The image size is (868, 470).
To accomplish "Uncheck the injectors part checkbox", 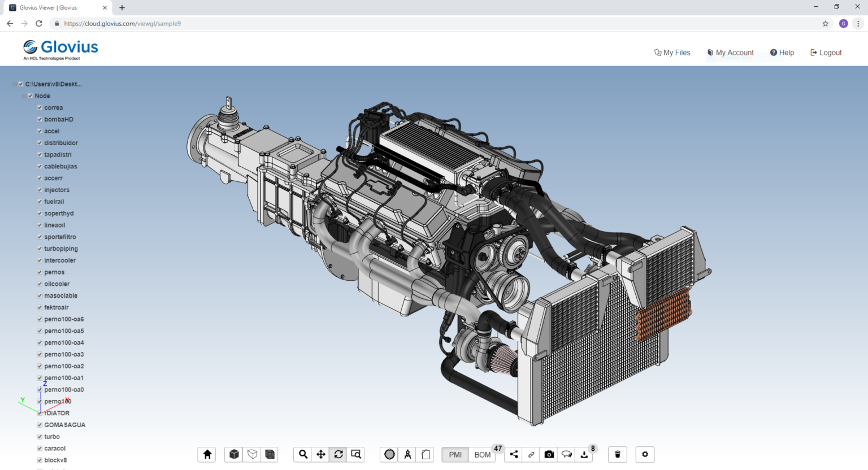I will (40, 190).
